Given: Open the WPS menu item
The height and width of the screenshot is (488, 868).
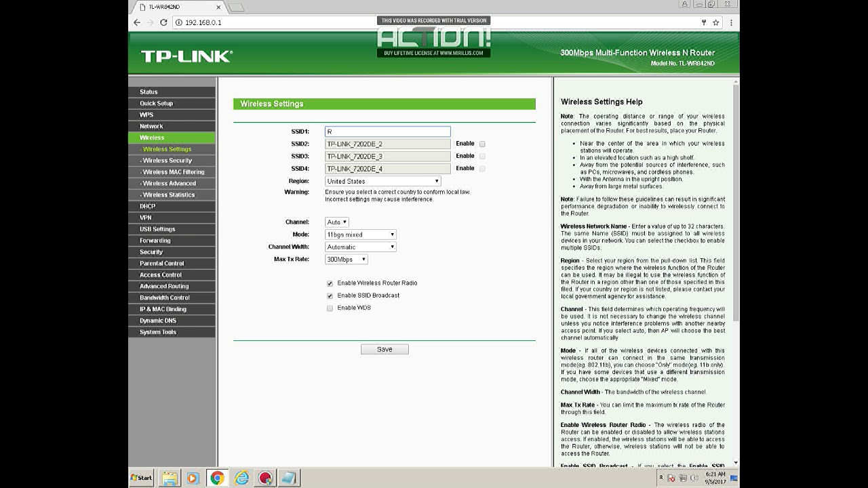Looking at the screenshot, I should [172, 115].
